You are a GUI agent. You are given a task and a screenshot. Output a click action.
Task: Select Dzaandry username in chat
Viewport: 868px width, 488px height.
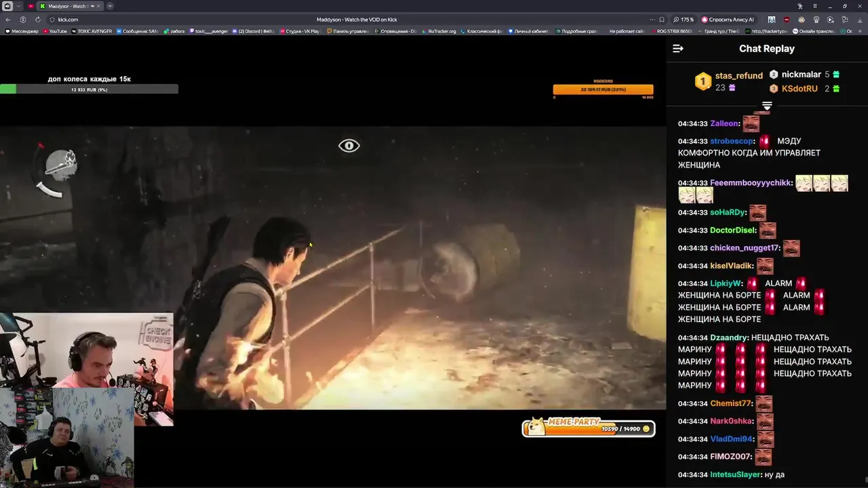pos(729,338)
